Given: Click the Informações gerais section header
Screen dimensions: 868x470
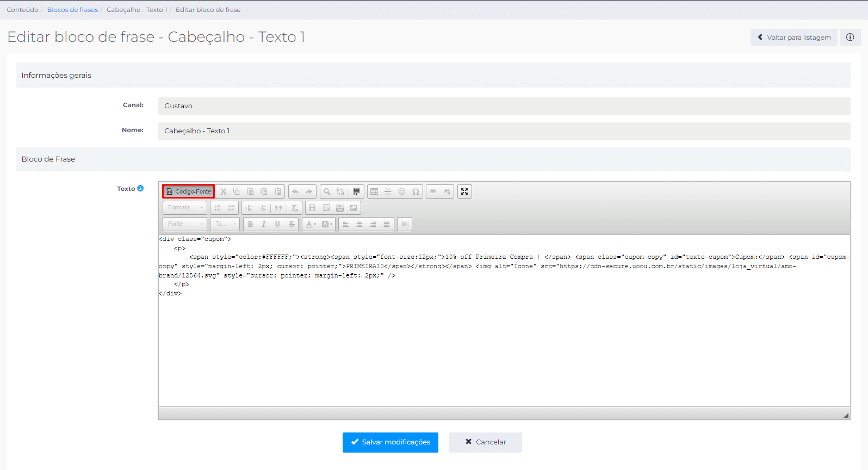Looking at the screenshot, I should (x=433, y=76).
